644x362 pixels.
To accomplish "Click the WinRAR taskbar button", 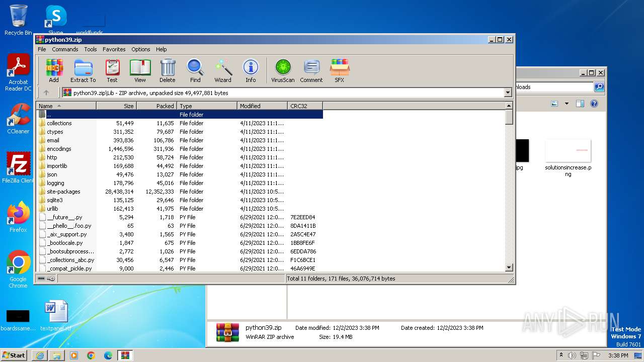I will coord(125,355).
